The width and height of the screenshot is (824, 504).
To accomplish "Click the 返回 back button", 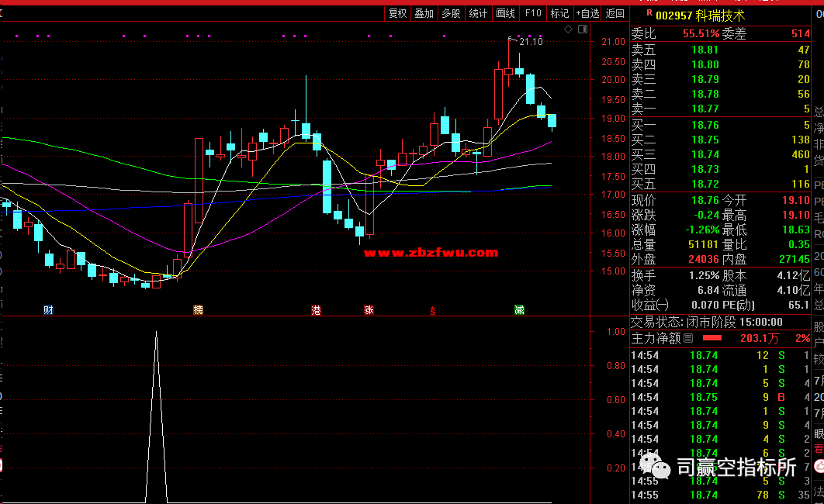I will click(615, 13).
